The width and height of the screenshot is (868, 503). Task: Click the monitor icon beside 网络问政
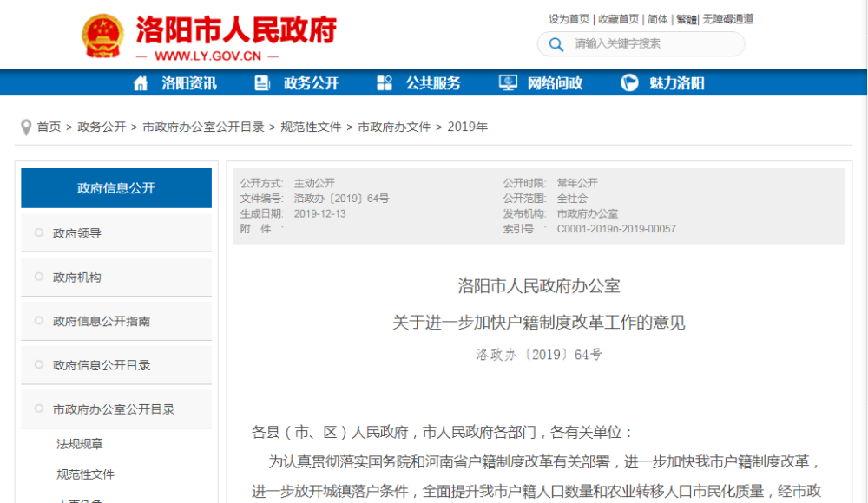point(508,83)
